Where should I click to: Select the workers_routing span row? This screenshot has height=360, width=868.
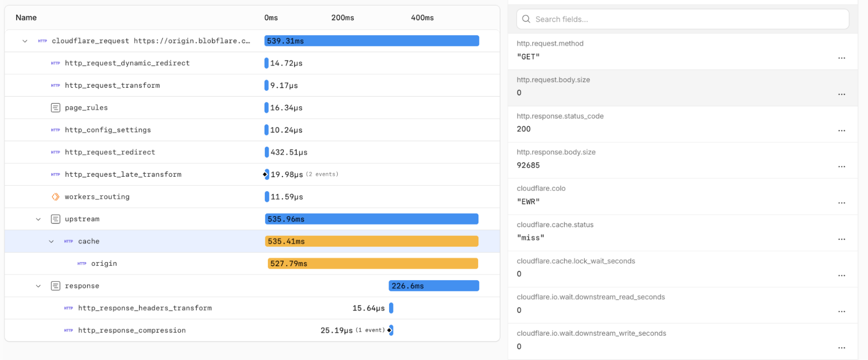point(252,197)
